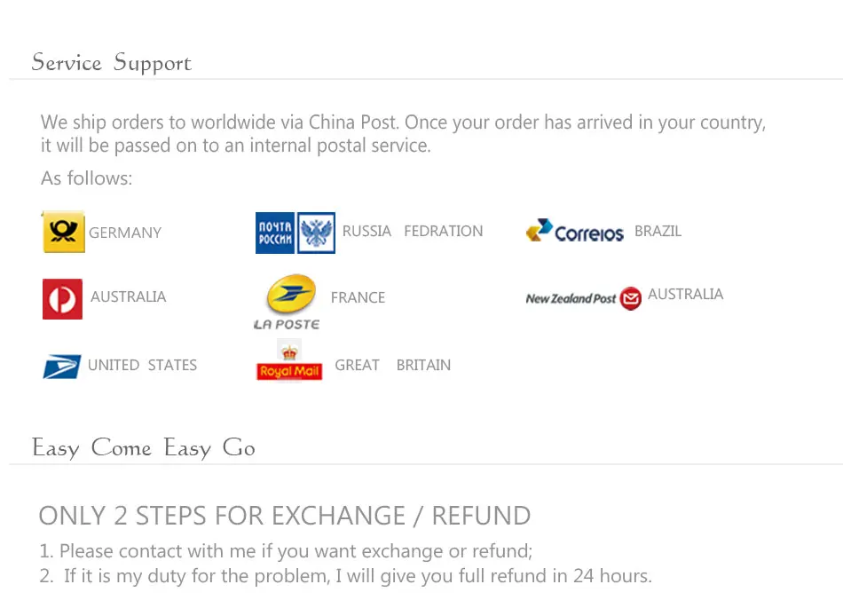Click the RUSSIA FEDRATION label
This screenshot has height=616, width=843.
[x=413, y=232]
